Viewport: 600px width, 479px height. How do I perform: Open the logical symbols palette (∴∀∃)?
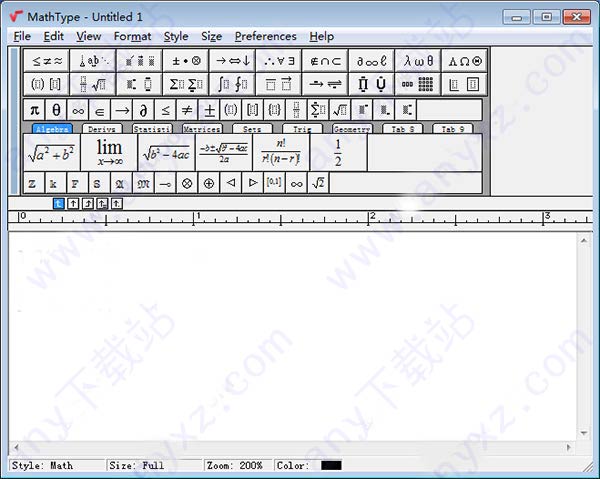tap(279, 60)
